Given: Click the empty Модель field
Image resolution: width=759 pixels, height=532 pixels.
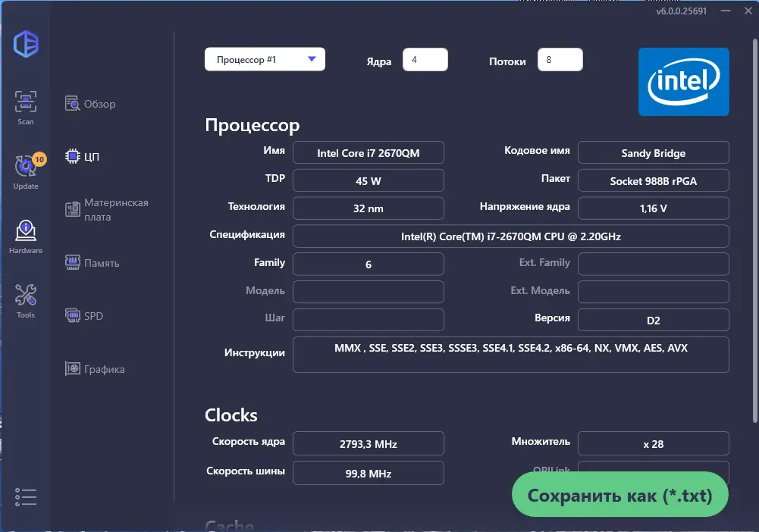Looking at the screenshot, I should (x=369, y=292).
